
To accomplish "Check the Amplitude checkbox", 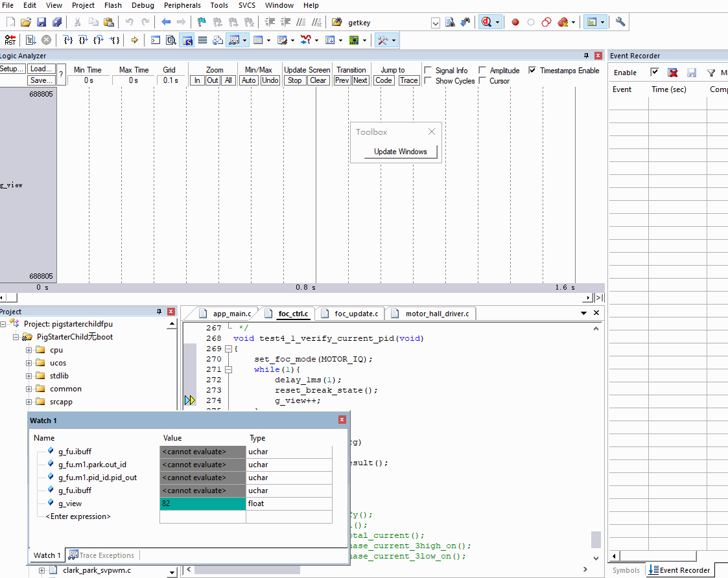I will click(482, 70).
